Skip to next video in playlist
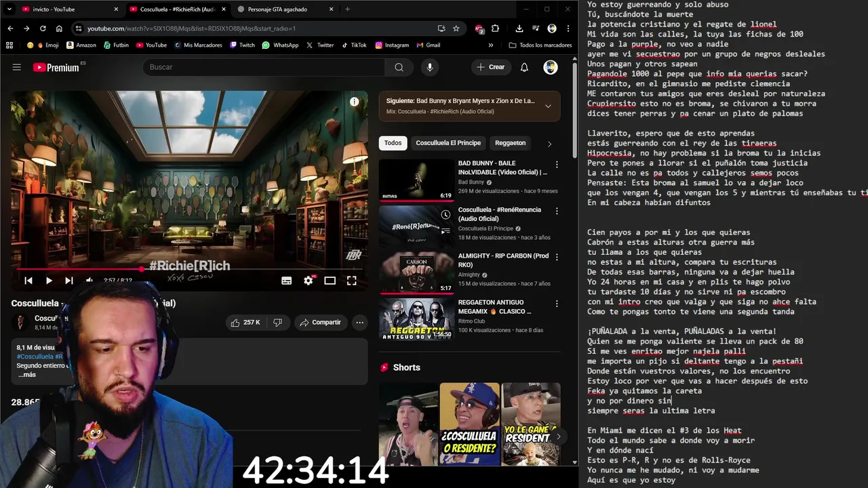 click(69, 281)
